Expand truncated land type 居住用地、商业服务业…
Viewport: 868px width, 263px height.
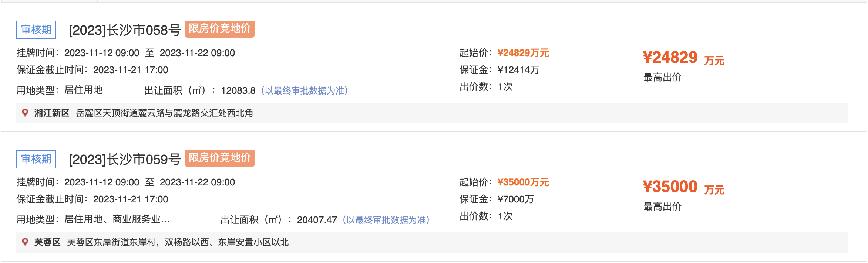(x=117, y=219)
